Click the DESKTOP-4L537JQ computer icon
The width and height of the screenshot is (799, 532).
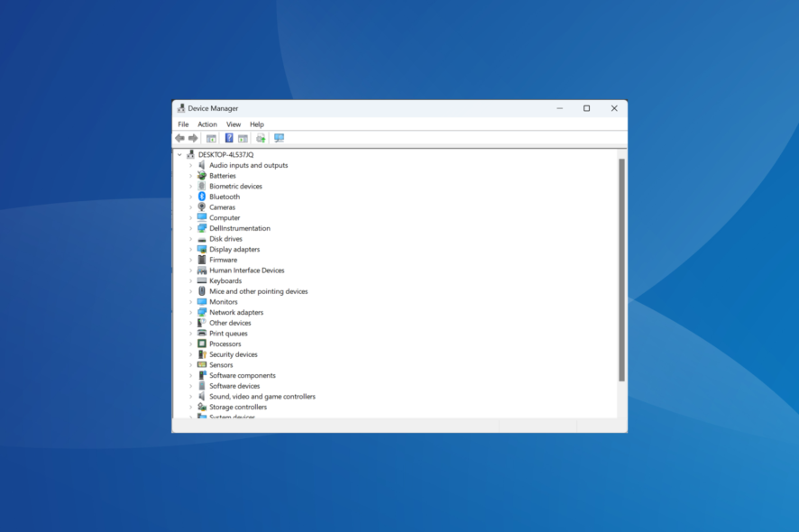pos(190,154)
